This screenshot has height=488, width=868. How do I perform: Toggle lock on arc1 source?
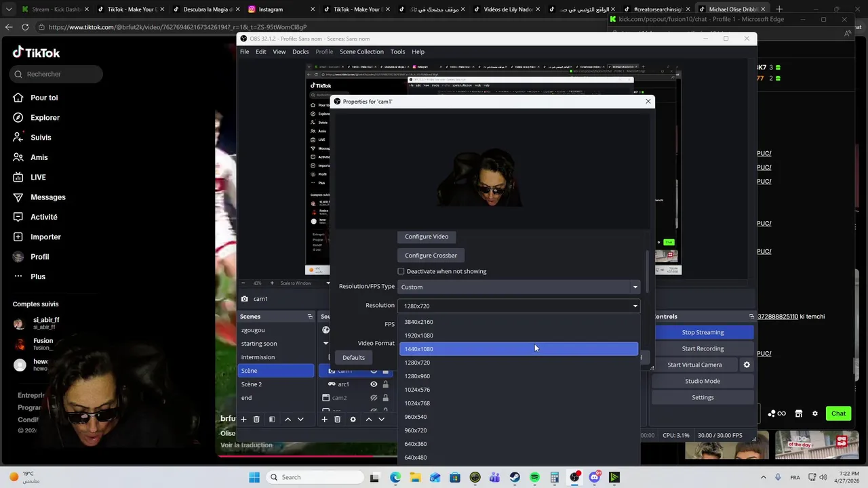[x=386, y=384]
